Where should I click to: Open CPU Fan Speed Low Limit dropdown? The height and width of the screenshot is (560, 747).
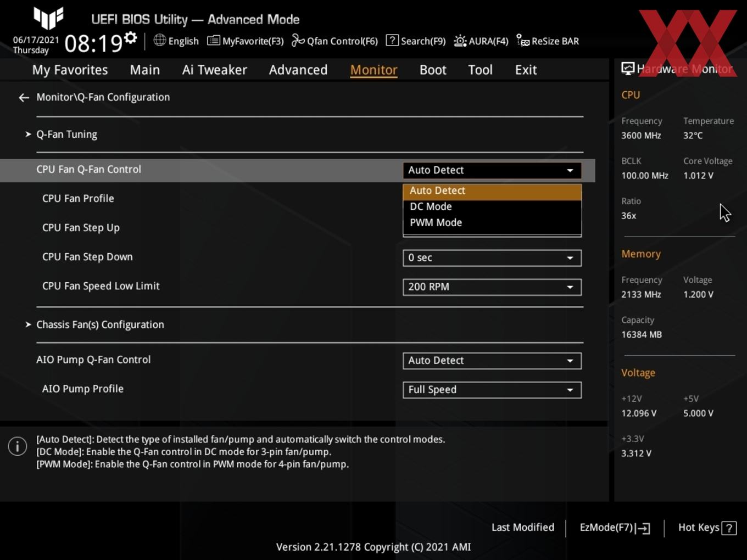(x=492, y=287)
